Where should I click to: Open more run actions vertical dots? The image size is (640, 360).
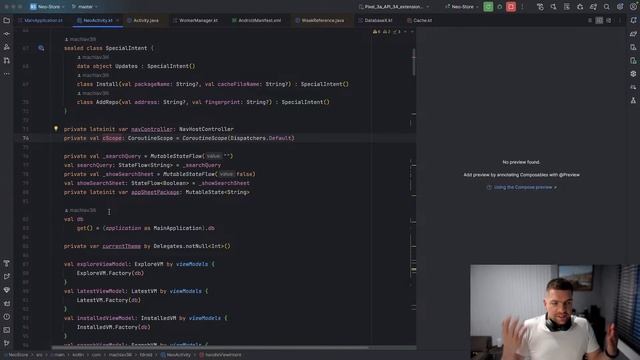point(522,7)
